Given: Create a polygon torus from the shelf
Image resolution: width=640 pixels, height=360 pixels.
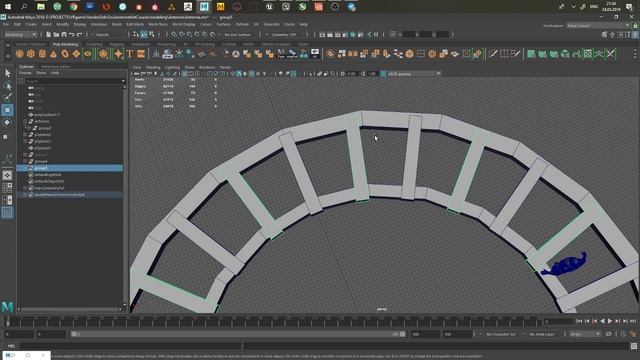Looking at the screenshot, I should pos(65,54).
